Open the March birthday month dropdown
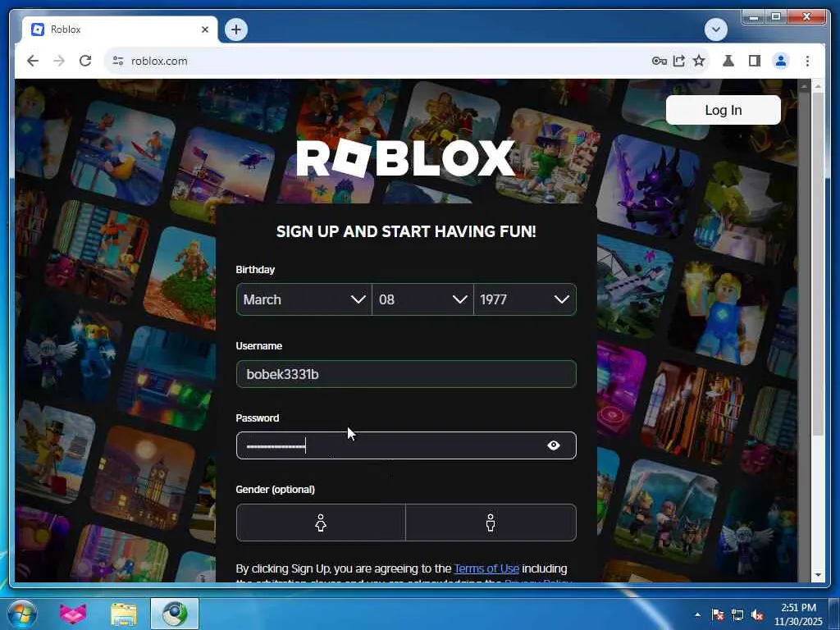The width and height of the screenshot is (840, 630). coord(304,299)
